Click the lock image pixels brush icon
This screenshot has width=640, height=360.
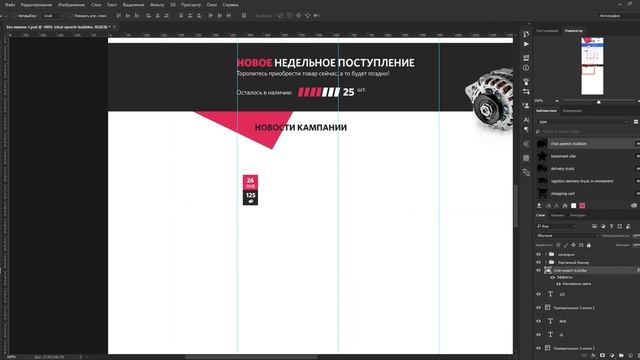click(x=566, y=245)
